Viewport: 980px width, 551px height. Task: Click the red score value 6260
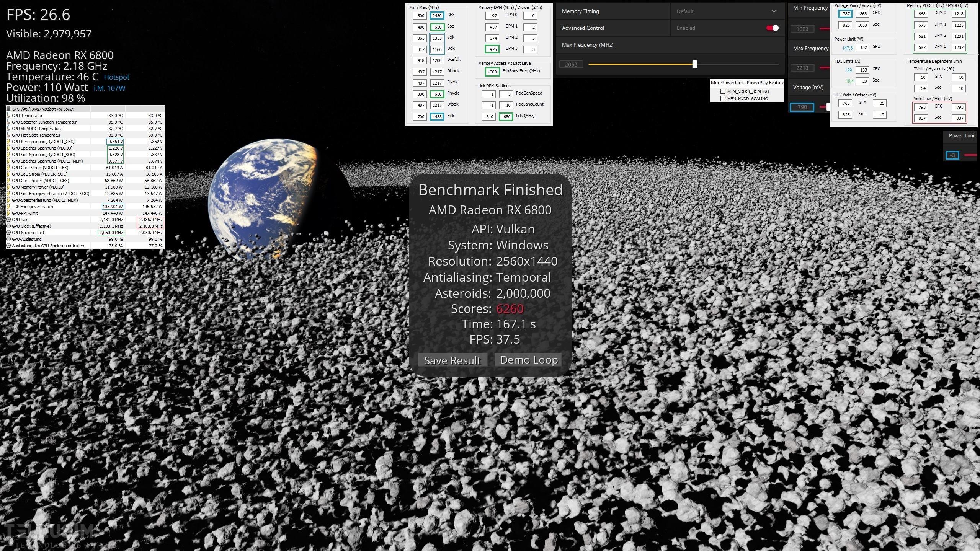(x=510, y=309)
